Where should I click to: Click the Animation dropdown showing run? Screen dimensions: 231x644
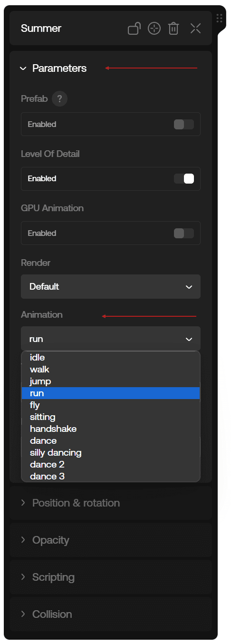(x=111, y=339)
